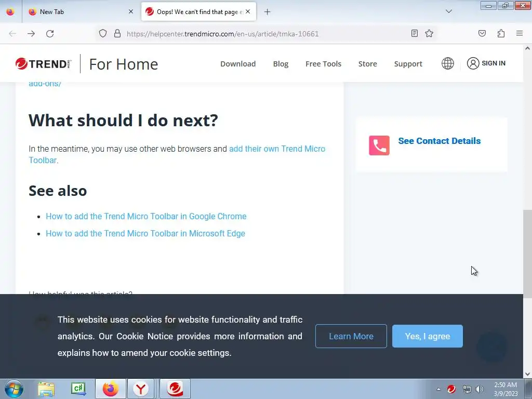Close the New Tab tab
Screen dimensions: 532x399
point(131,11)
